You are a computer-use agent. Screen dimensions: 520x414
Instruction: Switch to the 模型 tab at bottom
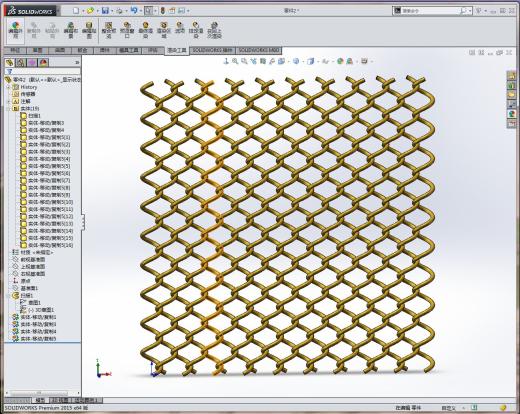40,400
